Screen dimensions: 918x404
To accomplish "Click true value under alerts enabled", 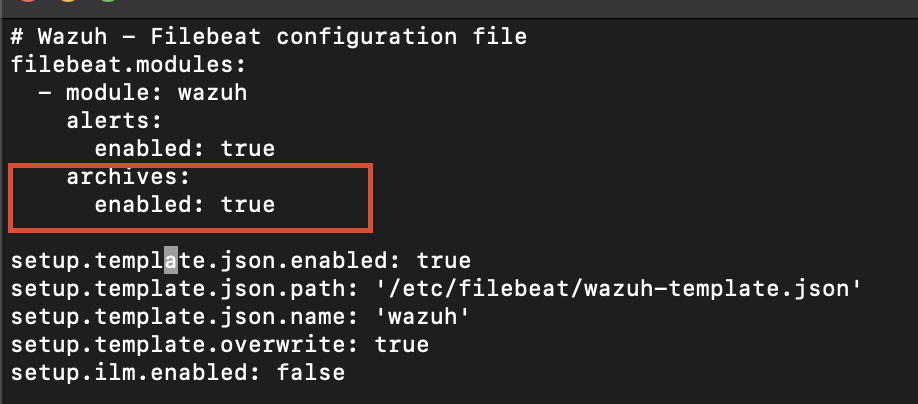I will 248,149.
